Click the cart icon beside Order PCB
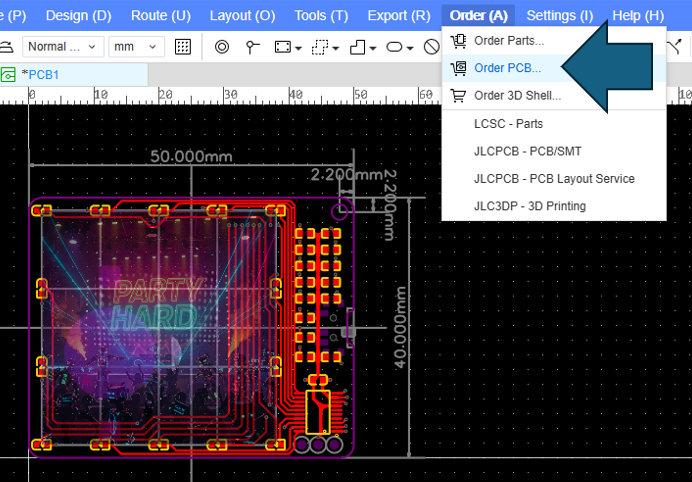This screenshot has width=692, height=482. 459,68
